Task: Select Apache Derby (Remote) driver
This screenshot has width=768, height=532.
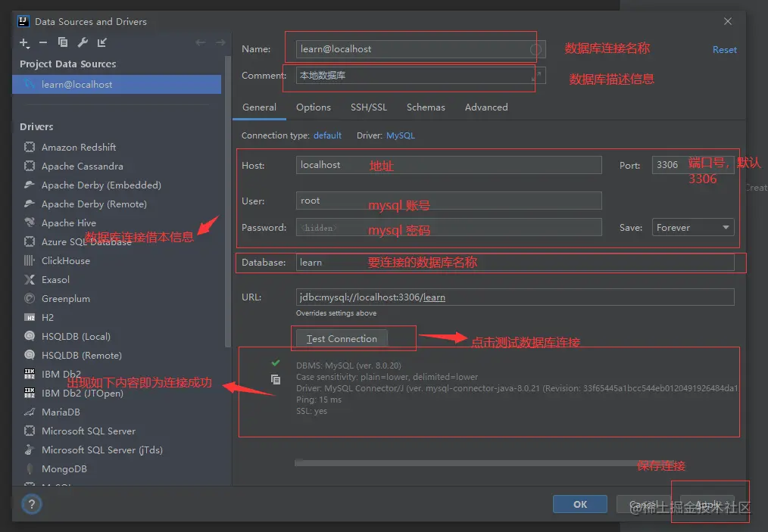Action: click(94, 204)
